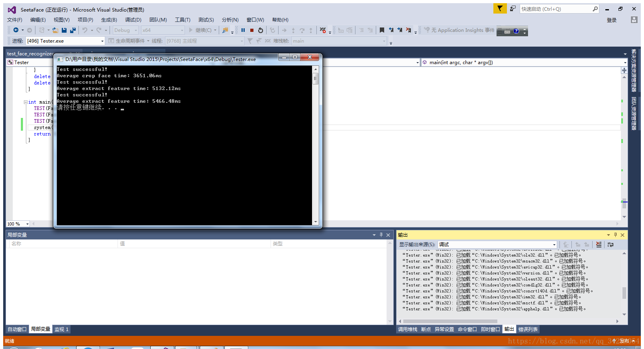Click the 生命周期事件 button
Image resolution: width=644 pixels, height=349 pixels.
click(130, 41)
